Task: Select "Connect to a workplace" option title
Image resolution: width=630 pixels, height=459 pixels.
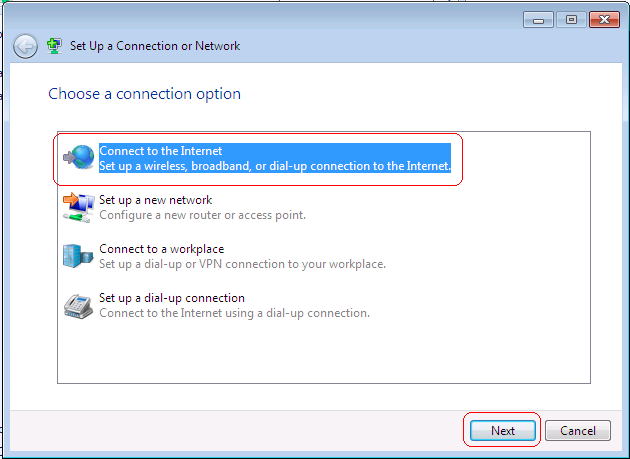Action: 161,249
